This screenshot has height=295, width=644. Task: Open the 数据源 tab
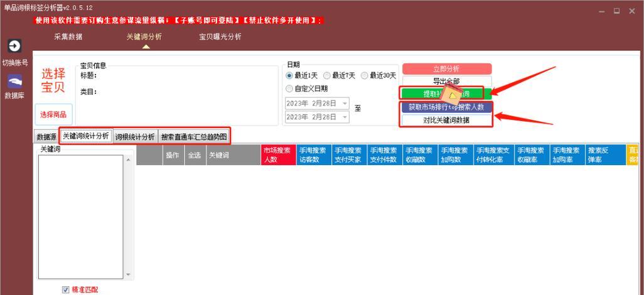(46, 137)
